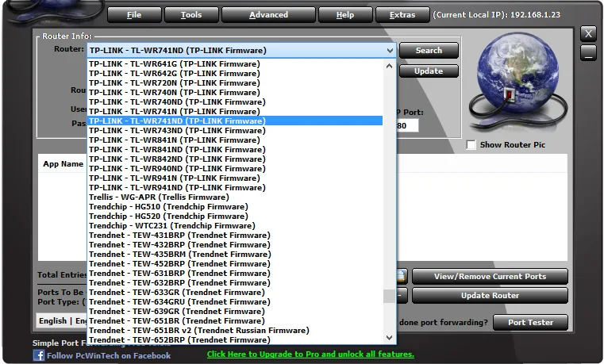Click the port number field showing 80

point(407,125)
